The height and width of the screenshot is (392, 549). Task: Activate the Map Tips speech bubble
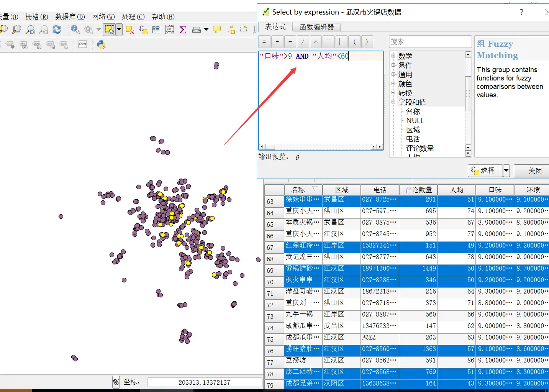pos(217,30)
